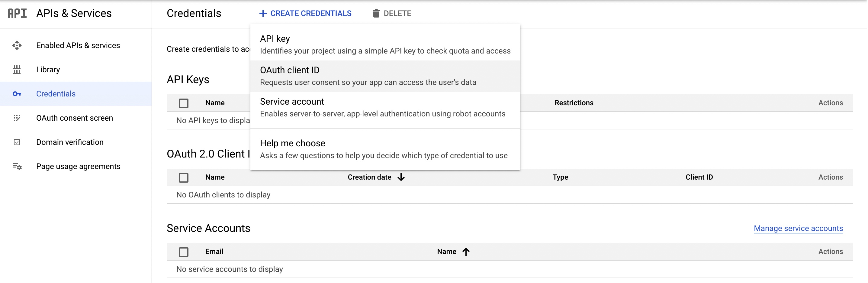Click the DELETE button

coord(392,13)
